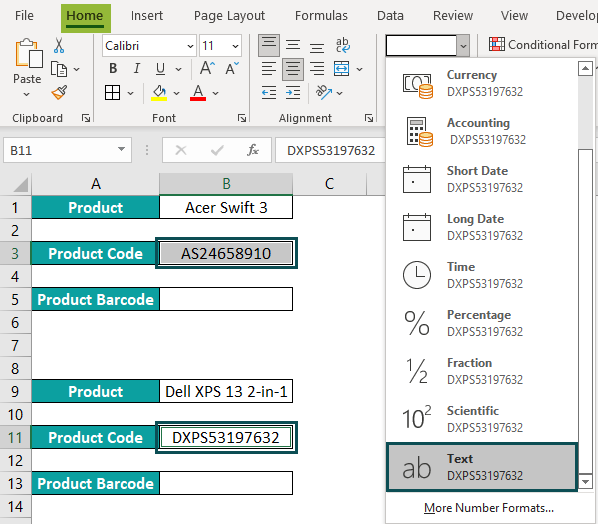Click cell B3 containing AS24658910
The image size is (598, 524).
pyautogui.click(x=226, y=253)
